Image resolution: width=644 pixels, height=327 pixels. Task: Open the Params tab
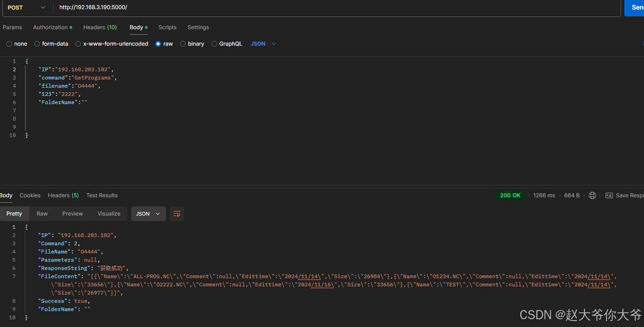pos(12,27)
